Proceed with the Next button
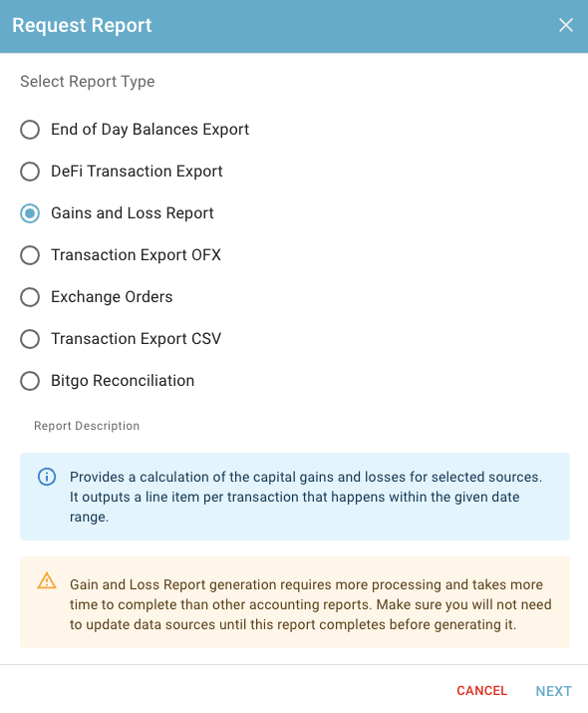588x713 pixels. pos(553,691)
